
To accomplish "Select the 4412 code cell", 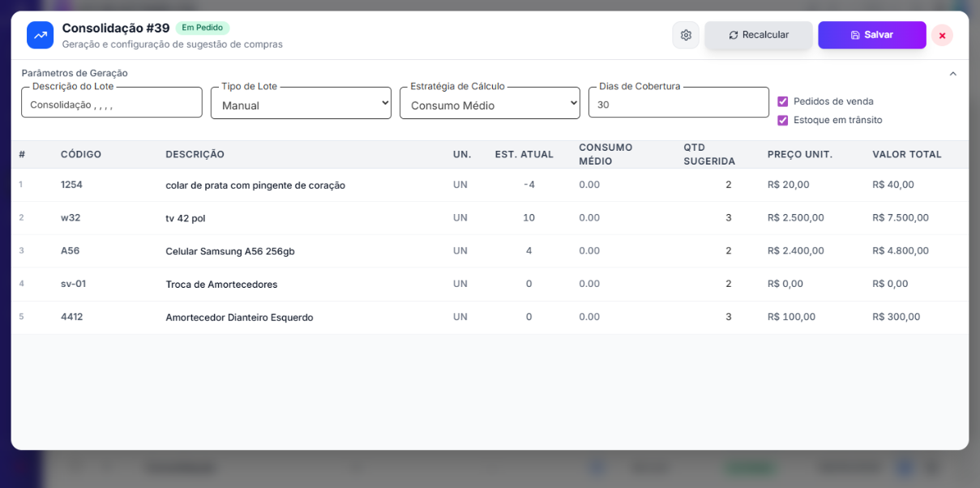I will pos(71,316).
